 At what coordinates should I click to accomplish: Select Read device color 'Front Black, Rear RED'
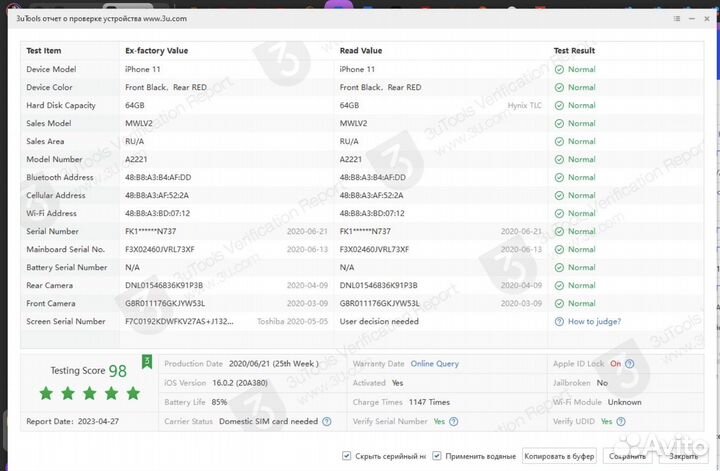point(380,87)
